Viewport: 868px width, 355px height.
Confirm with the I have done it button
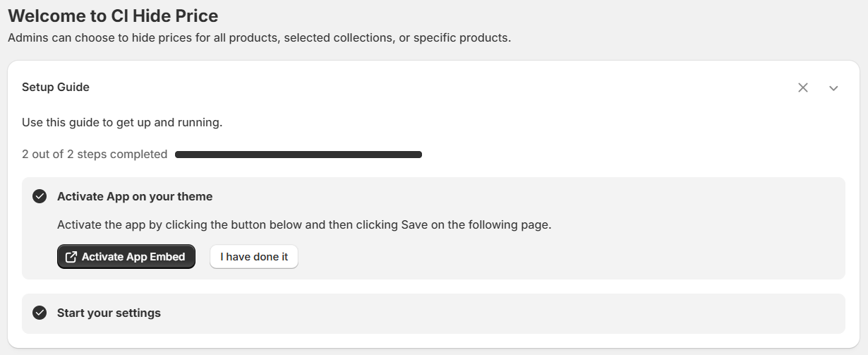254,257
